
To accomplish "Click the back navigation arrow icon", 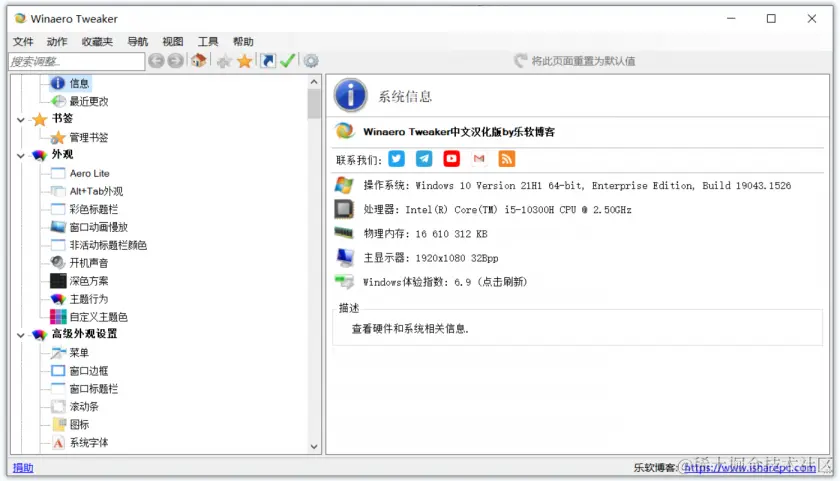I will coord(156,61).
